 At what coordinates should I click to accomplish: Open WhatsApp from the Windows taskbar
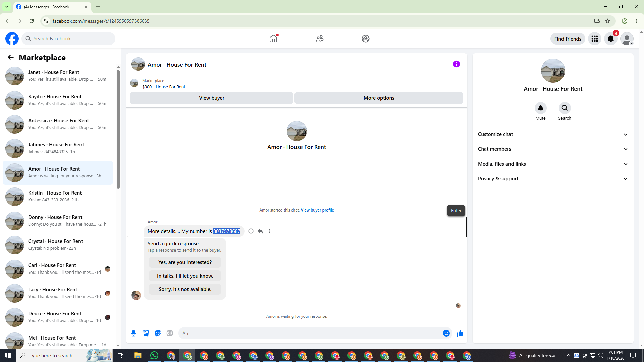(x=154, y=355)
